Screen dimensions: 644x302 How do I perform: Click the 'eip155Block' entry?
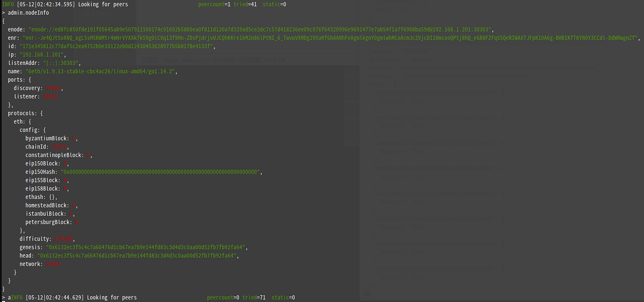[x=47, y=180]
